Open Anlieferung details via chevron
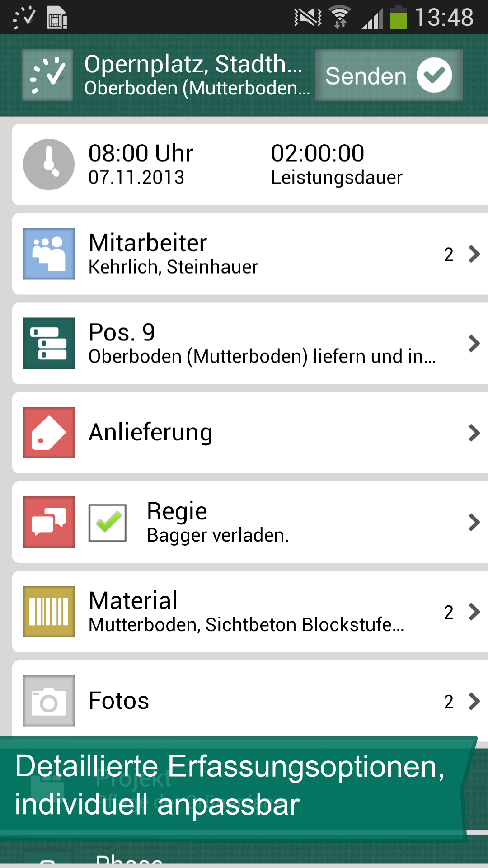Image resolution: width=488 pixels, height=868 pixels. tap(474, 433)
